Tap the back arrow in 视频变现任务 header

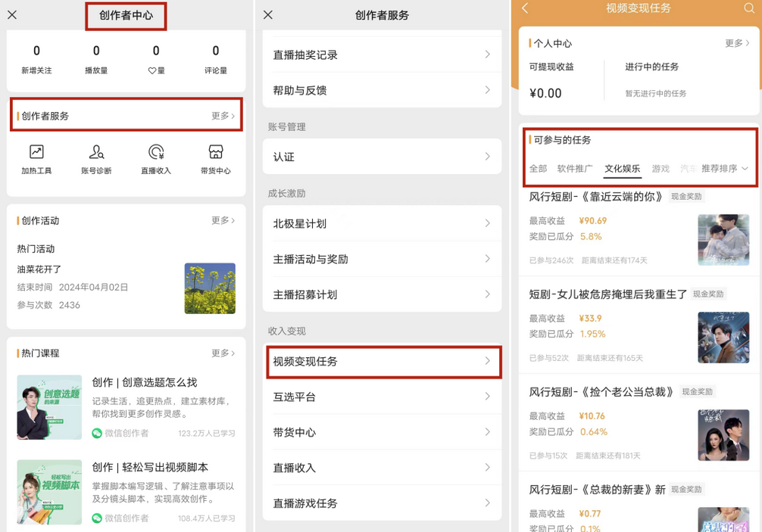[x=526, y=8]
